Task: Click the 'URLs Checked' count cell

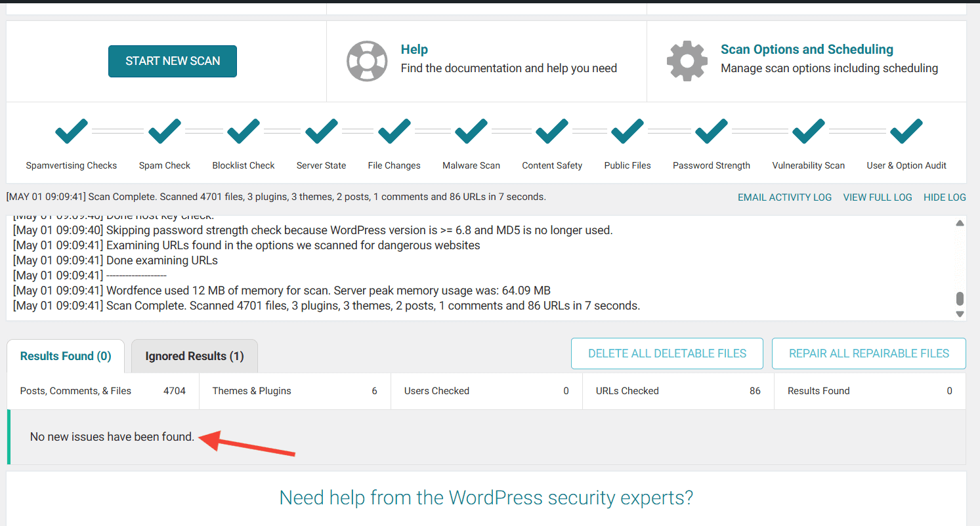Action: pyautogui.click(x=678, y=391)
